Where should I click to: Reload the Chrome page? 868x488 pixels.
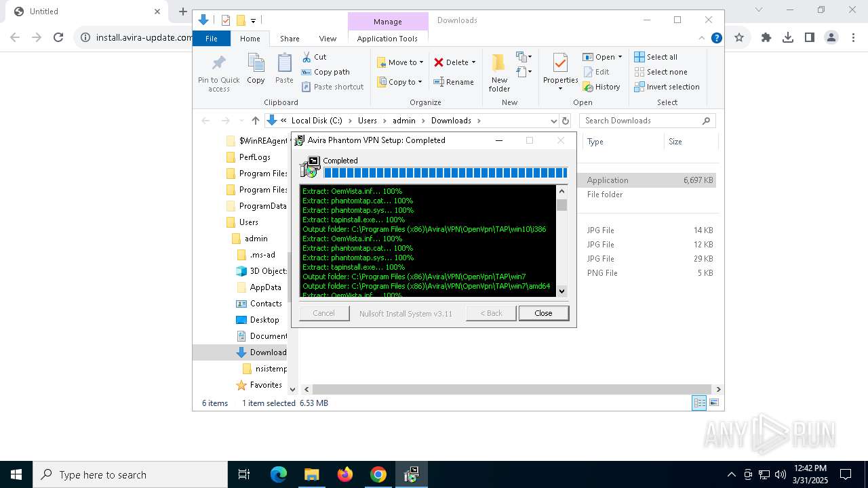pyautogui.click(x=58, y=38)
